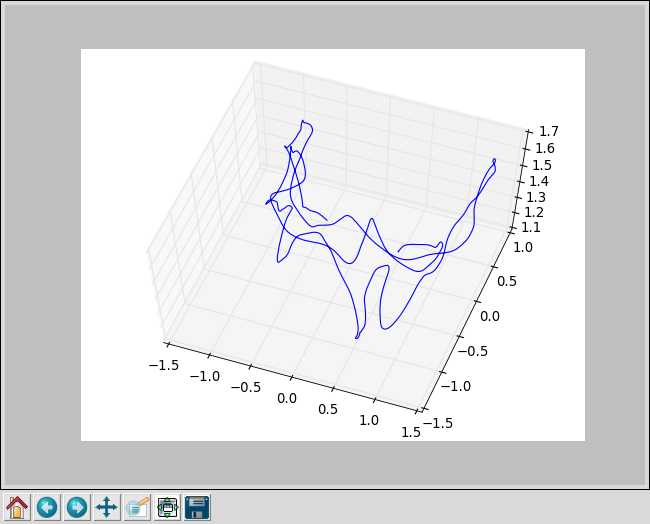Click the z-axis tick label 1.5
The width and height of the screenshot is (650, 524).
tap(542, 165)
